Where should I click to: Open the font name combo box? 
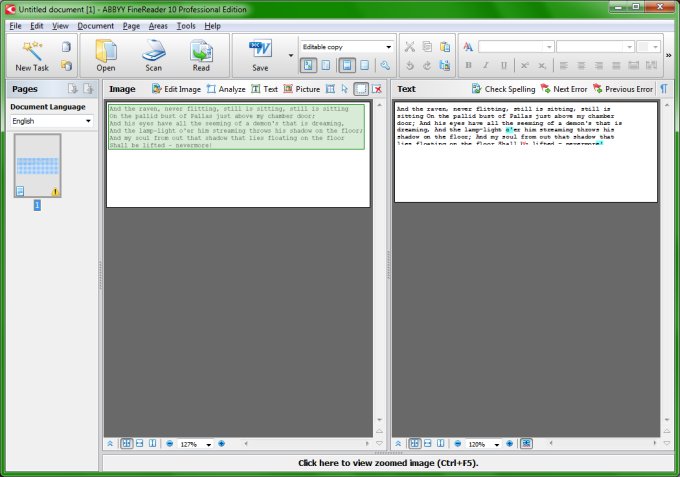516,46
